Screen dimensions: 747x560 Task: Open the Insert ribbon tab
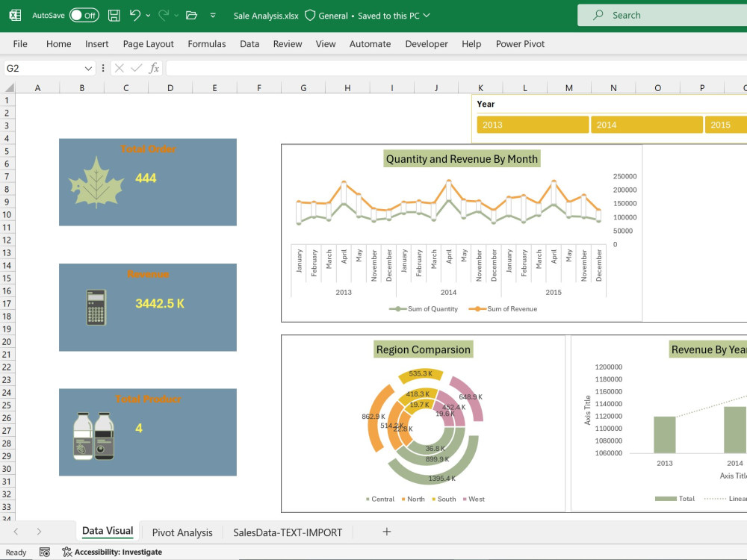click(x=96, y=44)
